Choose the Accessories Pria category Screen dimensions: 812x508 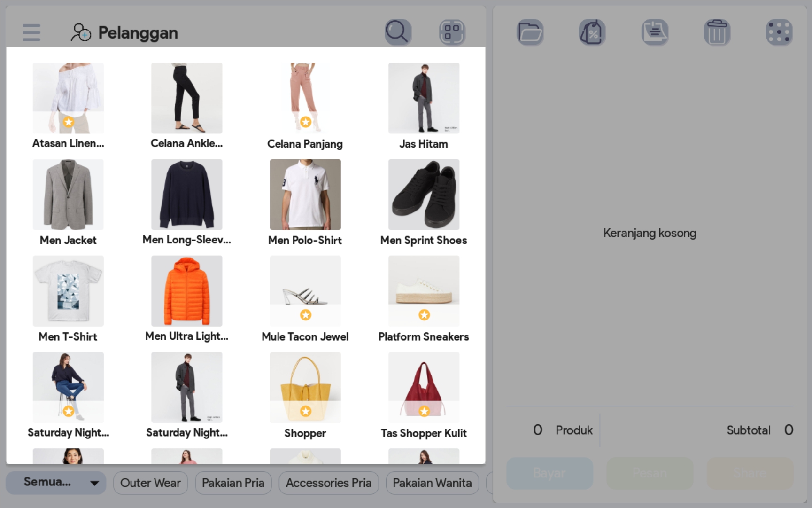click(x=328, y=483)
